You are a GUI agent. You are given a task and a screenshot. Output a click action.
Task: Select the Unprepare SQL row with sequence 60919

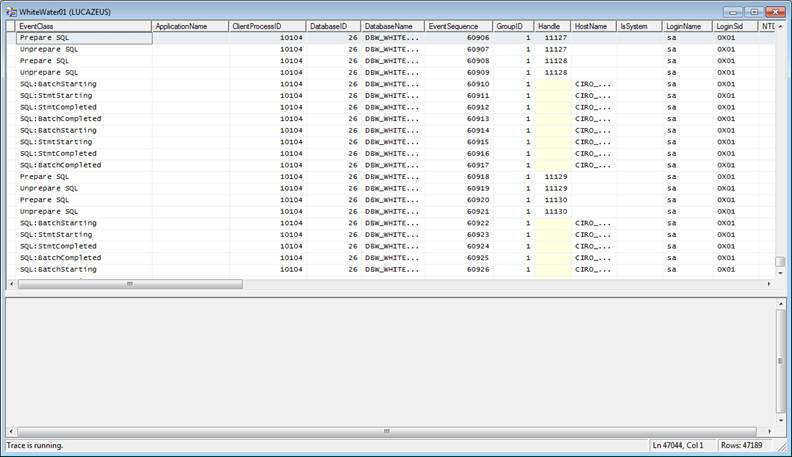coord(390,189)
